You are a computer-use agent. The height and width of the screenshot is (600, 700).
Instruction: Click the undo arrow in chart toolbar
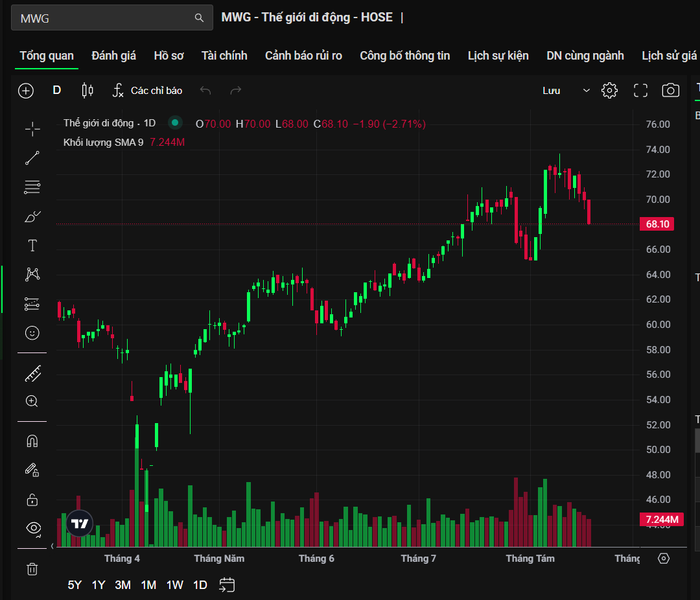(x=205, y=91)
